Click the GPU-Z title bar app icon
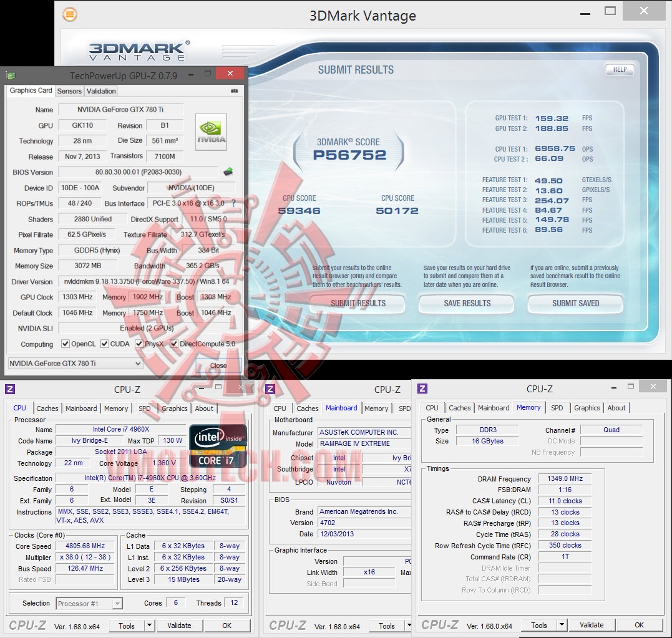The image size is (672, 638). coord(11,76)
